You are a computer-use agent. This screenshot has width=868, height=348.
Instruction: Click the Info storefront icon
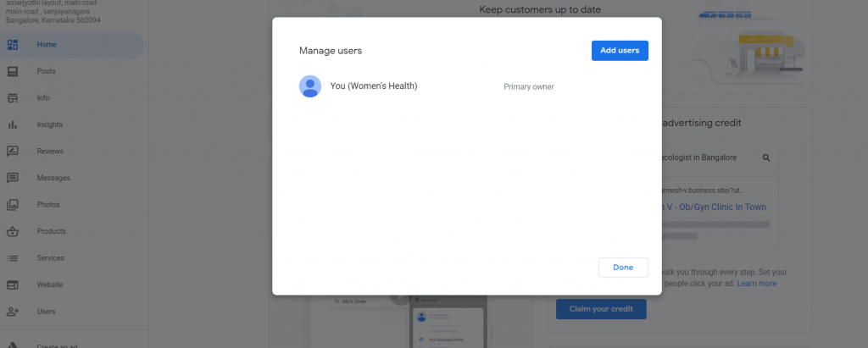(13, 98)
